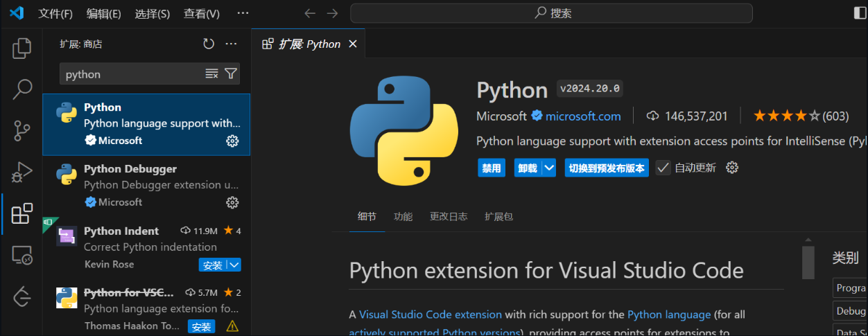
Task: Click the Microsoft publisher name in header
Action: click(x=502, y=116)
